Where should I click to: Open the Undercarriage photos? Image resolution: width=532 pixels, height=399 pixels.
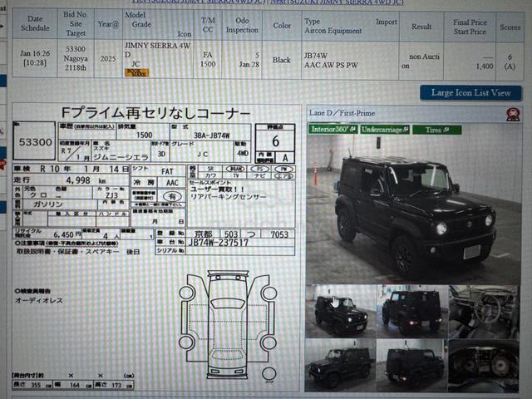385,130
